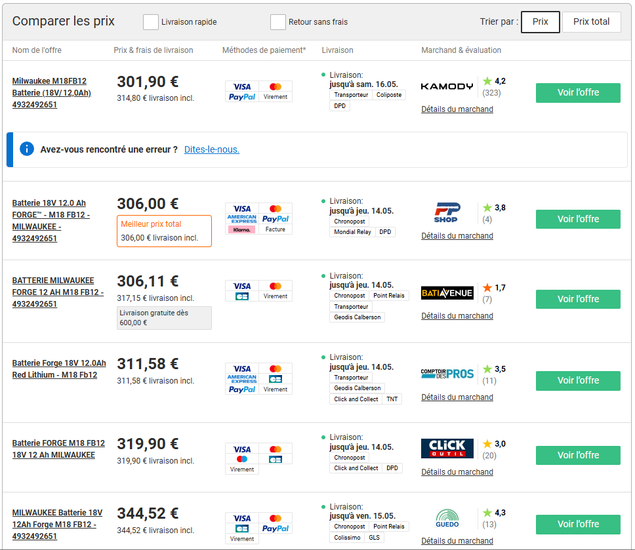
Task: Open Batterie 18V 12.0 Ah FORGE offer link
Action: (51, 221)
